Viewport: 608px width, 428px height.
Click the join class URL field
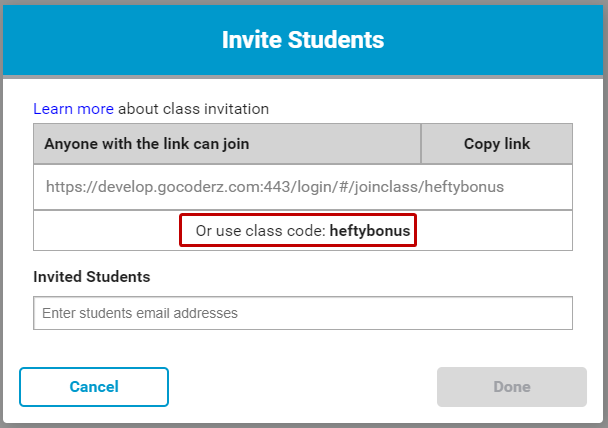tap(302, 187)
